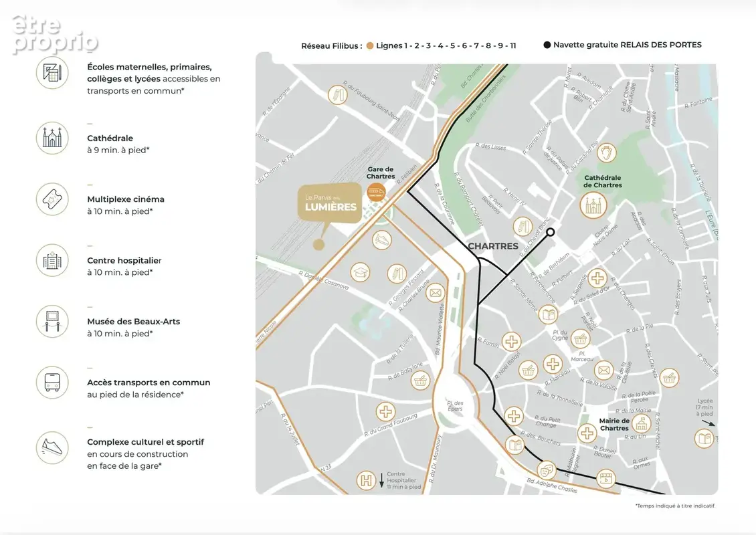
Task: Click the 'Lignes 1 - 2 - 3 - 4 - 5' legend text
Action: tap(415, 45)
